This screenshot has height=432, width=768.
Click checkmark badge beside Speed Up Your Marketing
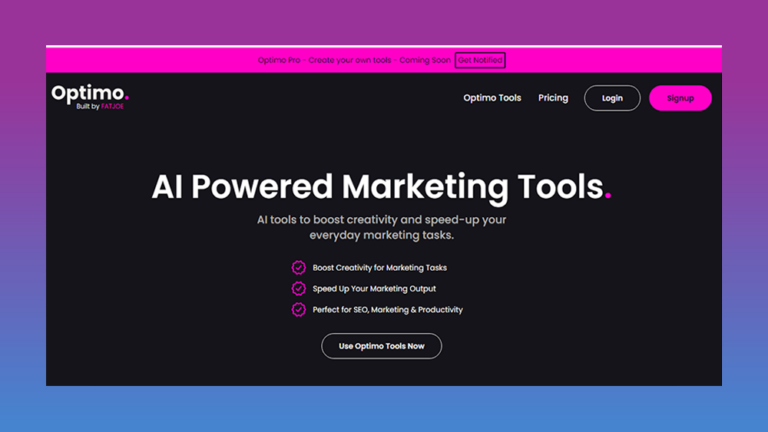pyautogui.click(x=298, y=288)
